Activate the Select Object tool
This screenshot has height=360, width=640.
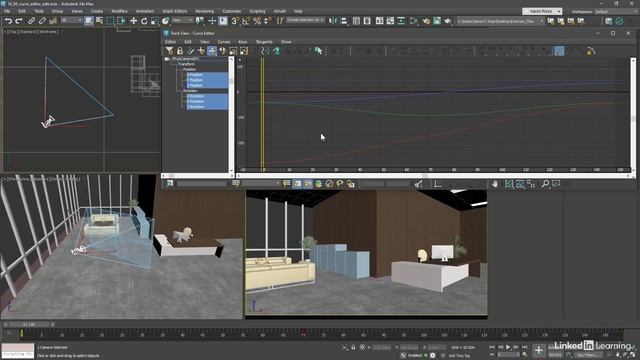pos(89,21)
